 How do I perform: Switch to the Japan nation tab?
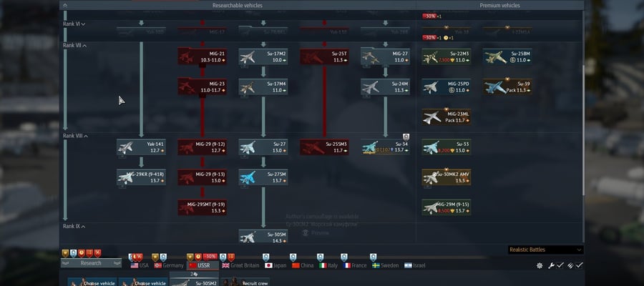(x=275, y=265)
